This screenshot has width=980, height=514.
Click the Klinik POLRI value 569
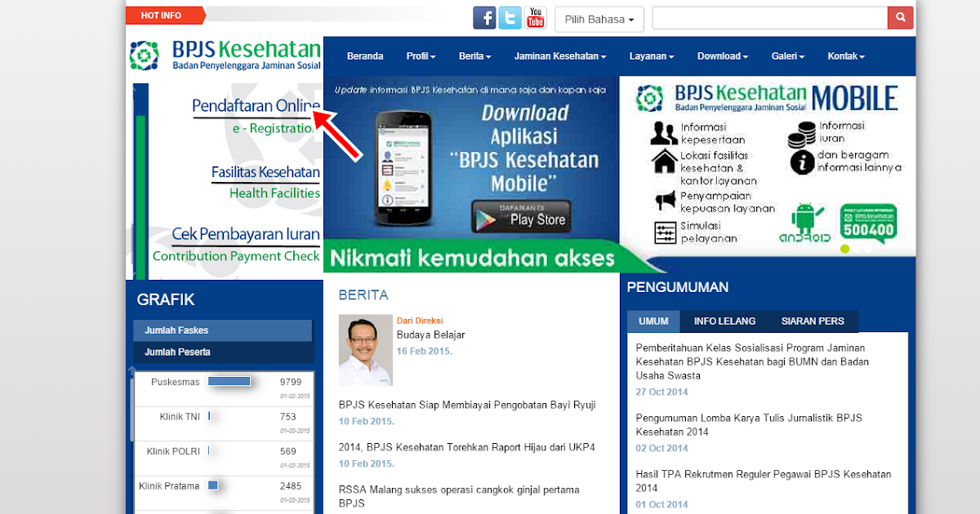tap(288, 451)
